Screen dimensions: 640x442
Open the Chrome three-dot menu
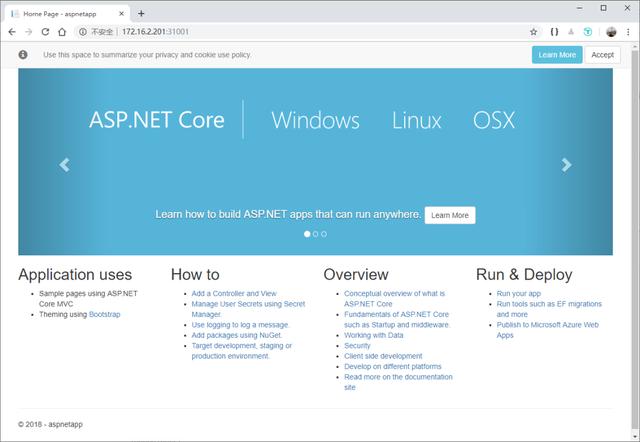click(x=628, y=32)
